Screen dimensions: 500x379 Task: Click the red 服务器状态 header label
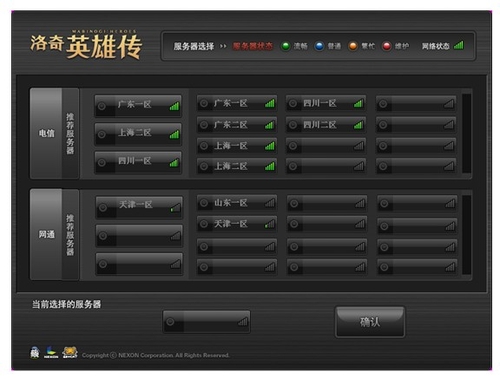click(252, 46)
